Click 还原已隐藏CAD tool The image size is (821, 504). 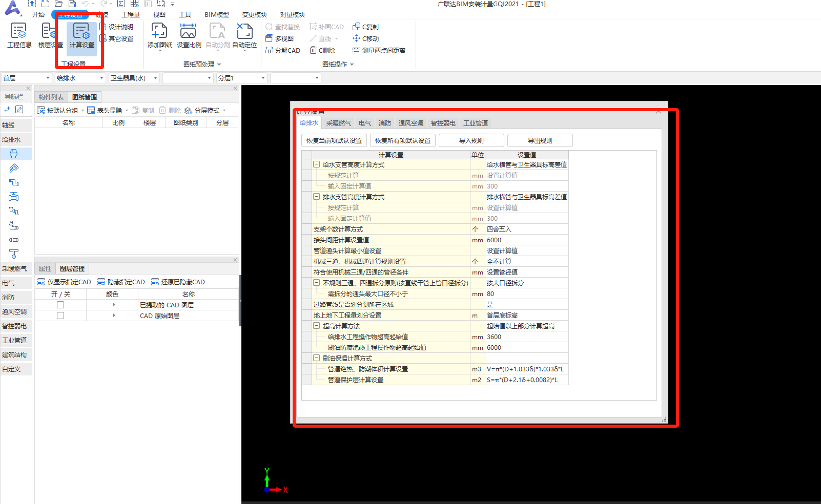point(178,282)
